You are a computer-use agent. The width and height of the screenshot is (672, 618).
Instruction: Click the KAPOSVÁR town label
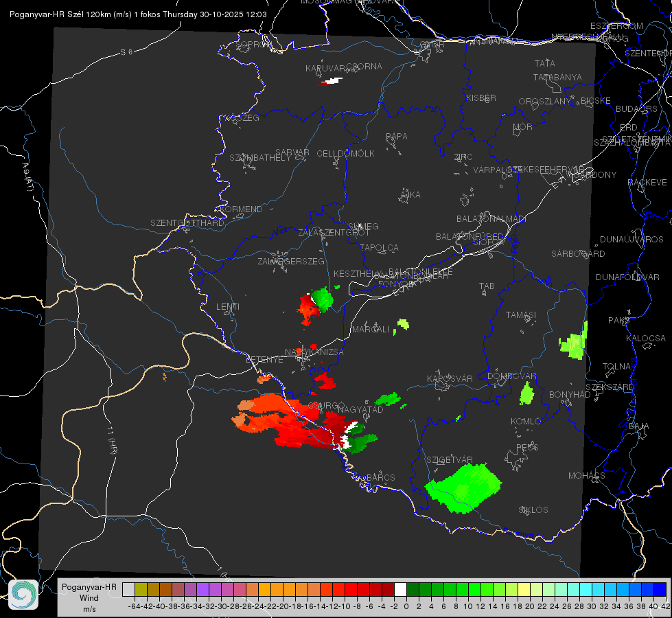click(x=450, y=378)
